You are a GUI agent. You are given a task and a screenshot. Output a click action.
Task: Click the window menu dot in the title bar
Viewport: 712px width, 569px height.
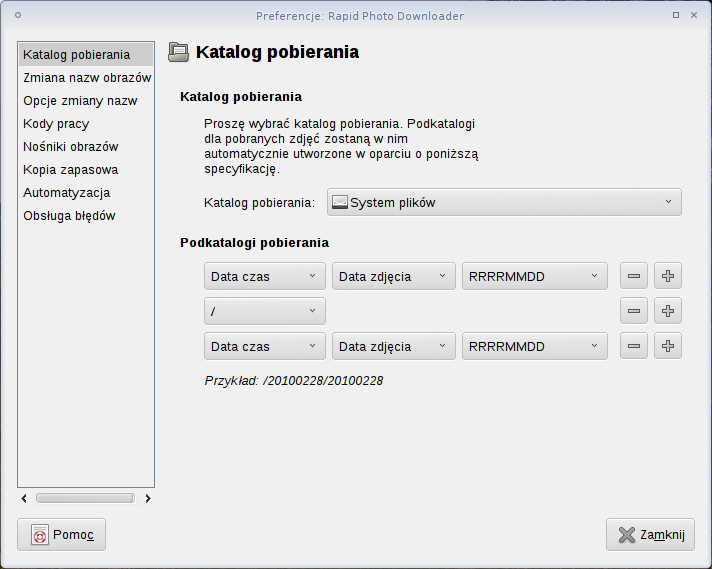[x=18, y=15]
